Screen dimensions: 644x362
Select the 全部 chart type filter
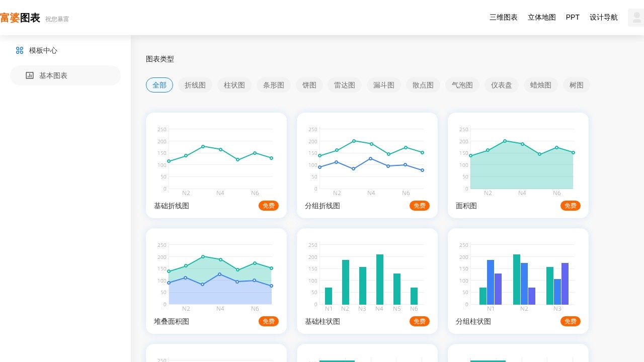coord(159,85)
